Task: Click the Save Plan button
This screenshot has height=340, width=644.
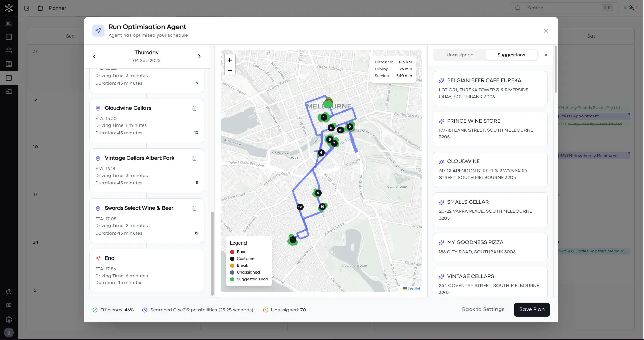Action: pyautogui.click(x=532, y=310)
